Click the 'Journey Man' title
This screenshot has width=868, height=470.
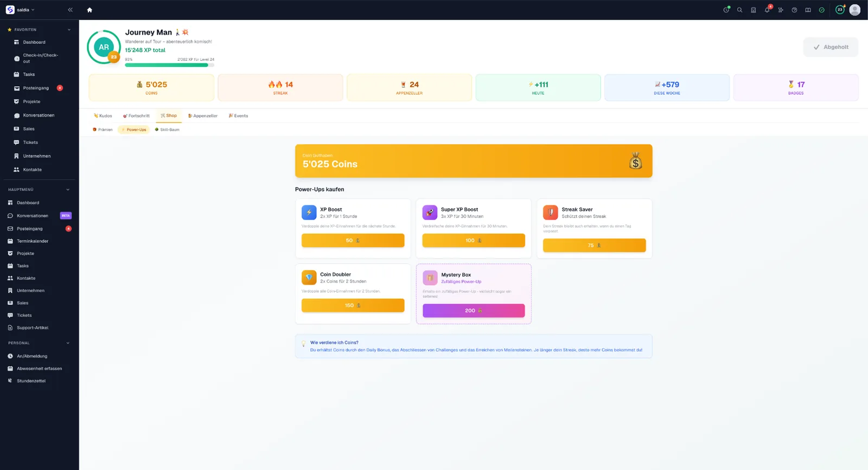pos(148,33)
